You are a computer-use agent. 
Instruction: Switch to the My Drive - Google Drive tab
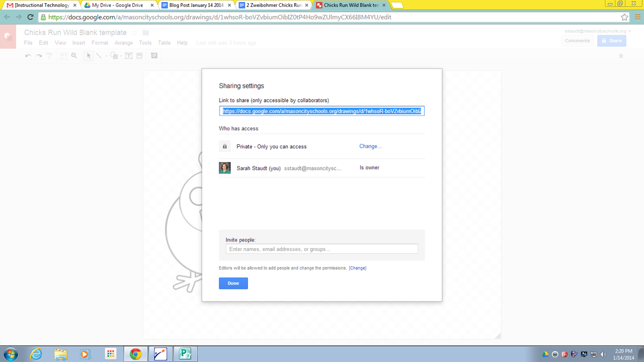[119, 5]
